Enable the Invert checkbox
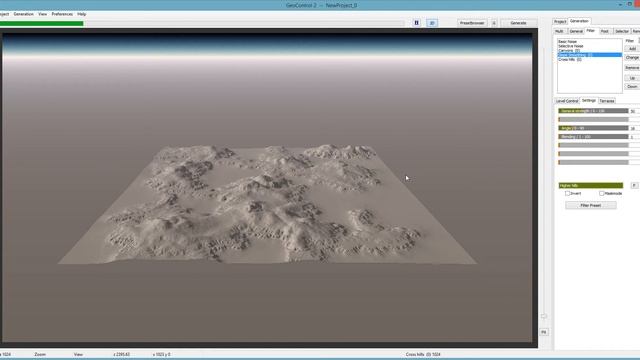Viewport: 640px width, 360px height. [x=567, y=193]
